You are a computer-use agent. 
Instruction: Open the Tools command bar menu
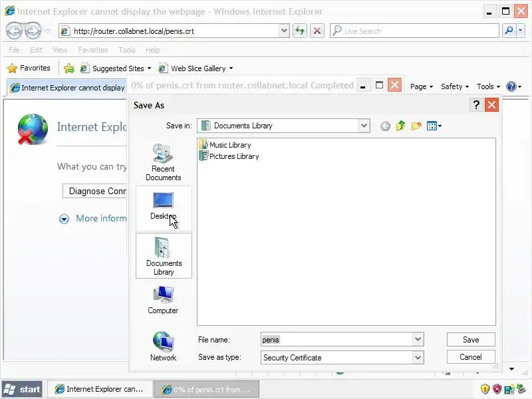pyautogui.click(x=488, y=86)
